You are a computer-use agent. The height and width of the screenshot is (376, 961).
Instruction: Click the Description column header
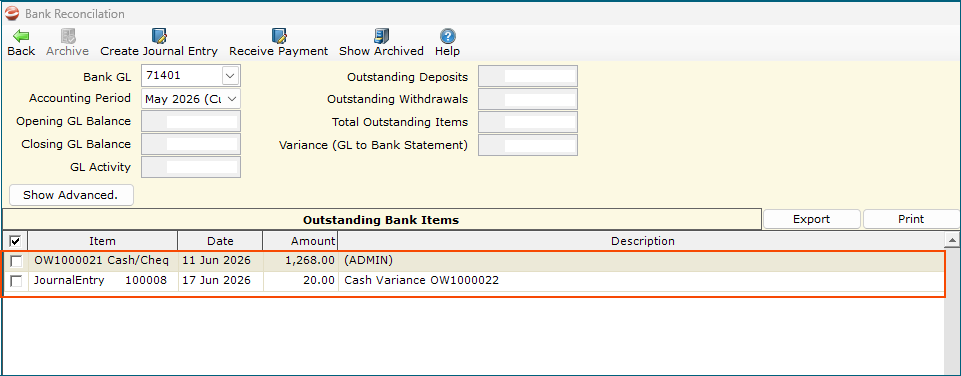(642, 241)
